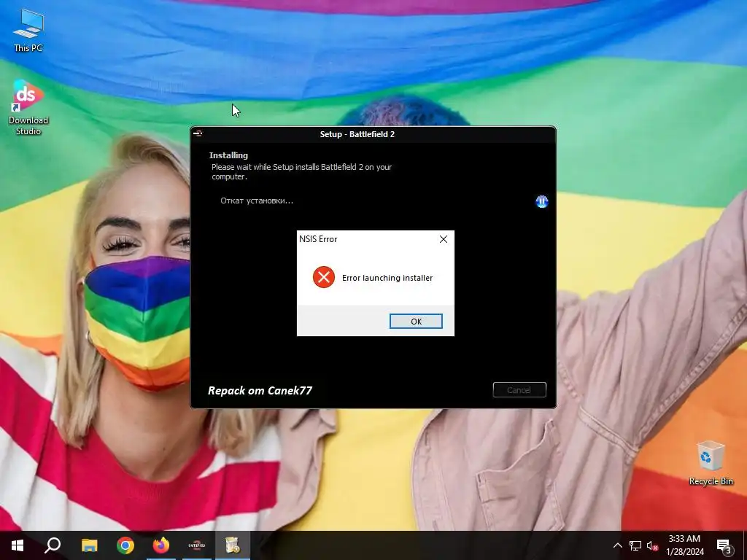
Task: Click the Cancel button in Battlefield 2 Setup
Action: coord(519,390)
